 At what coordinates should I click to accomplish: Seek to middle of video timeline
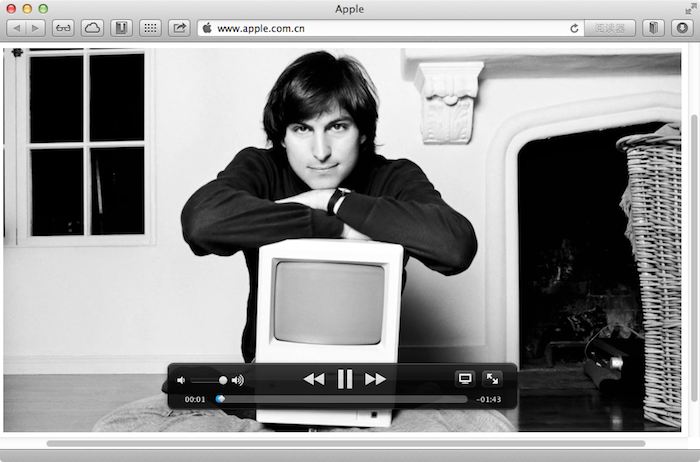tap(342, 399)
